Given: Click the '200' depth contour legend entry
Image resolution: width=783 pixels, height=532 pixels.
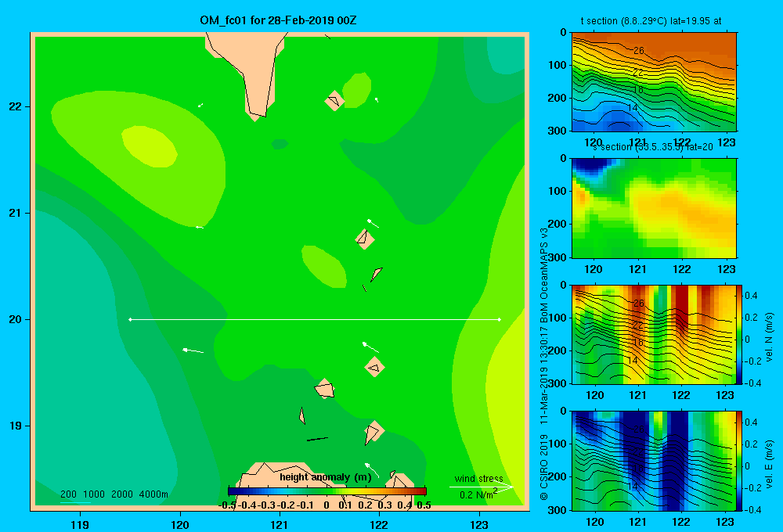Looking at the screenshot, I should (x=68, y=494).
